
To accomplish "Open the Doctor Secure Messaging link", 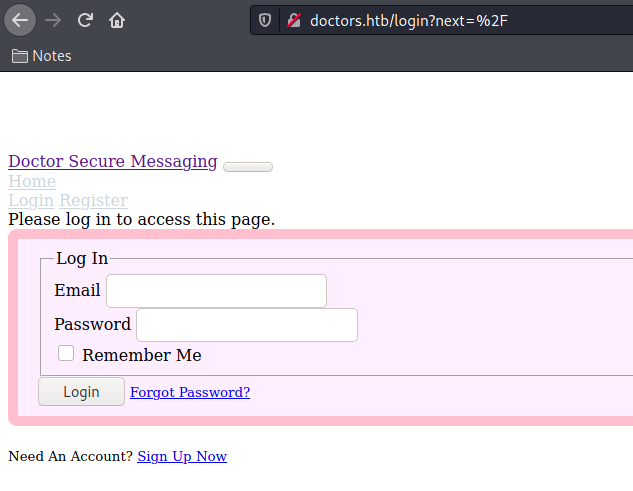I will (x=113, y=162).
